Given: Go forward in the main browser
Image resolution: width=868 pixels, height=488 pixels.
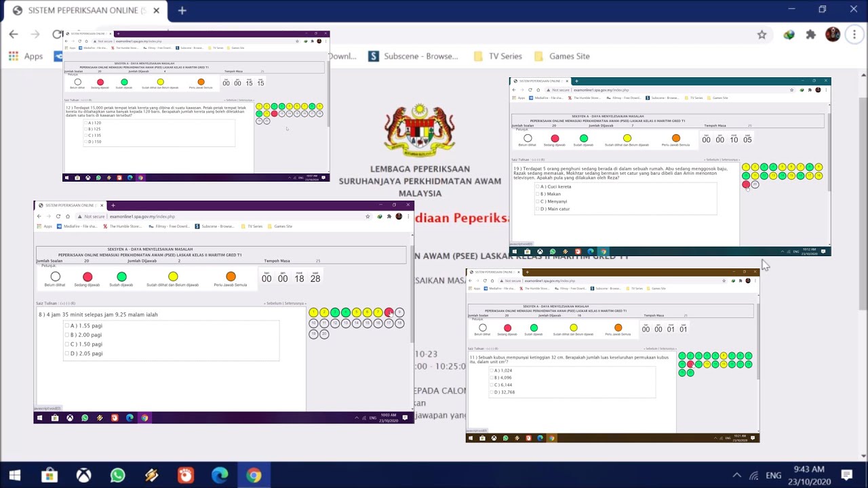Looking at the screenshot, I should [35, 34].
